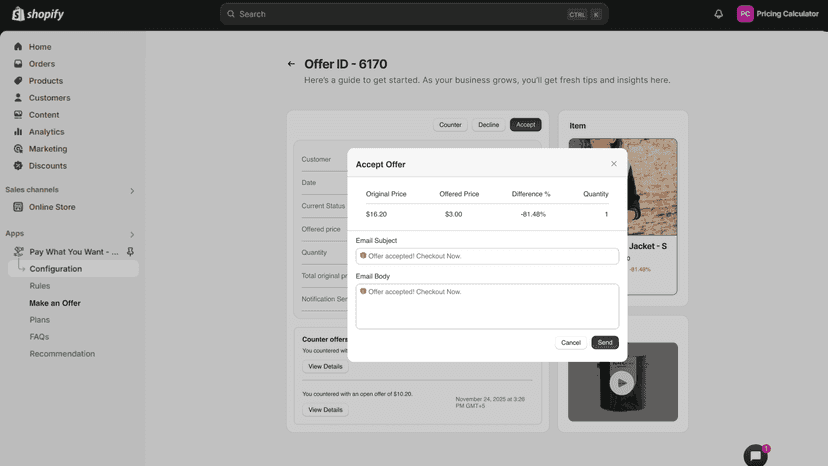Open the notifications bell

click(x=718, y=14)
